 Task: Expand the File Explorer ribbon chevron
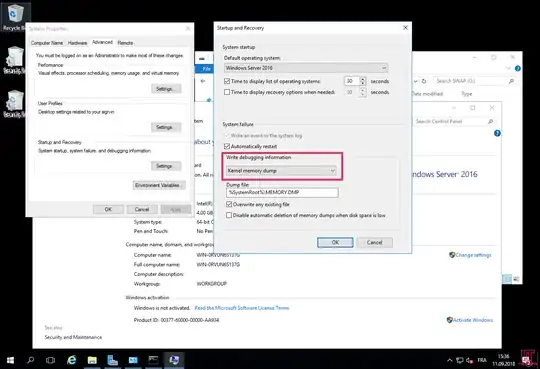(508, 69)
